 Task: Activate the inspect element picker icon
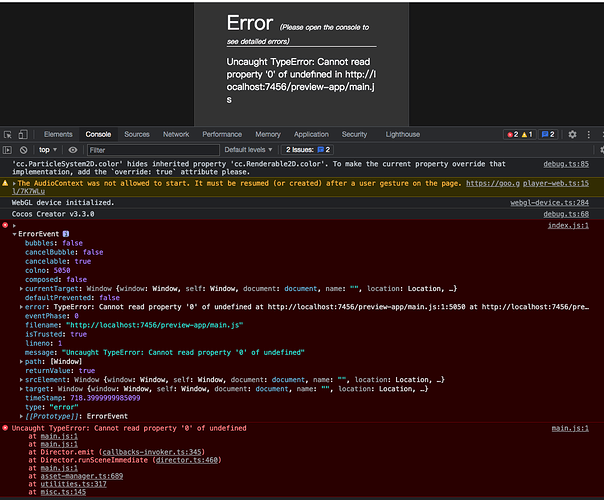(8, 134)
